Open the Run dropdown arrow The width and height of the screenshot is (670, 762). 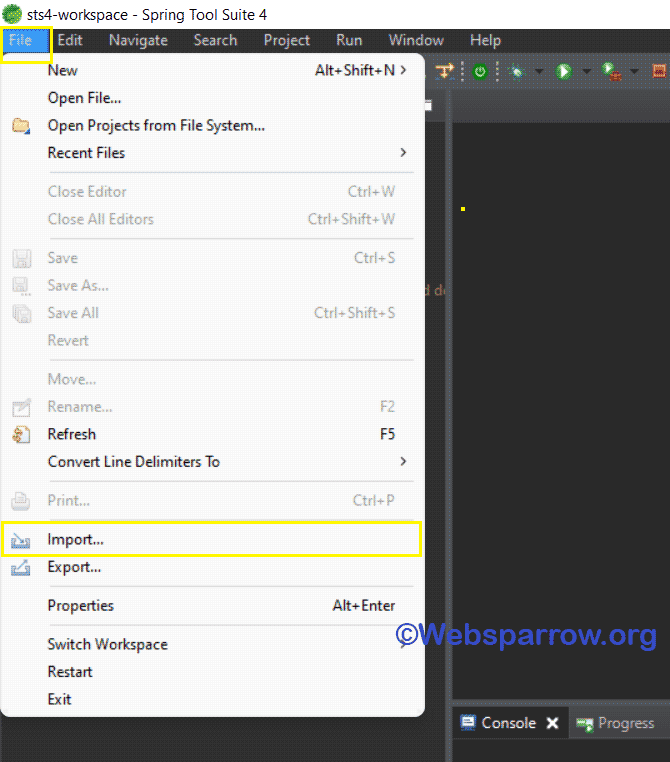point(586,71)
